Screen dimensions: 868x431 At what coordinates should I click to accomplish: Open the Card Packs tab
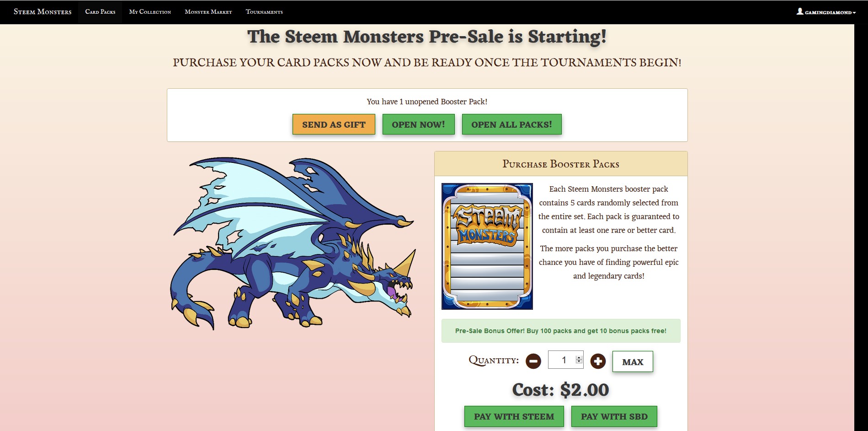pos(100,12)
